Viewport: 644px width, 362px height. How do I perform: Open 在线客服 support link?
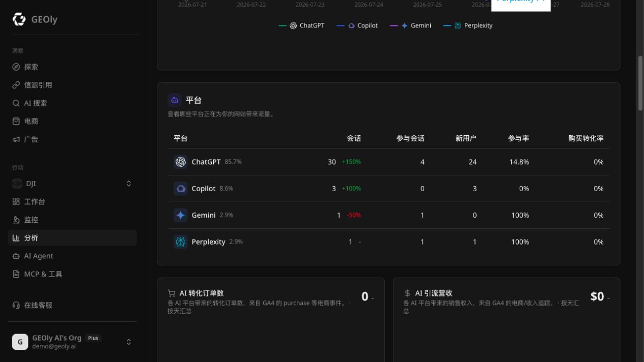(72, 305)
